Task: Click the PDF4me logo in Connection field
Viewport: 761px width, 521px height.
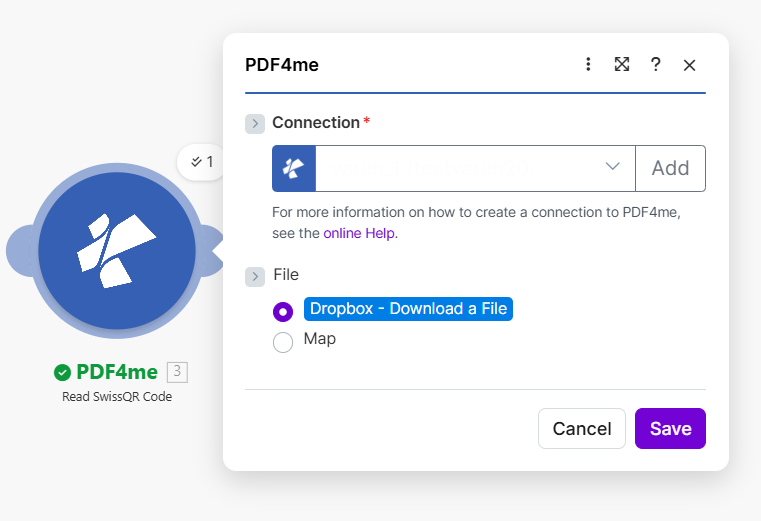Action: [x=294, y=168]
